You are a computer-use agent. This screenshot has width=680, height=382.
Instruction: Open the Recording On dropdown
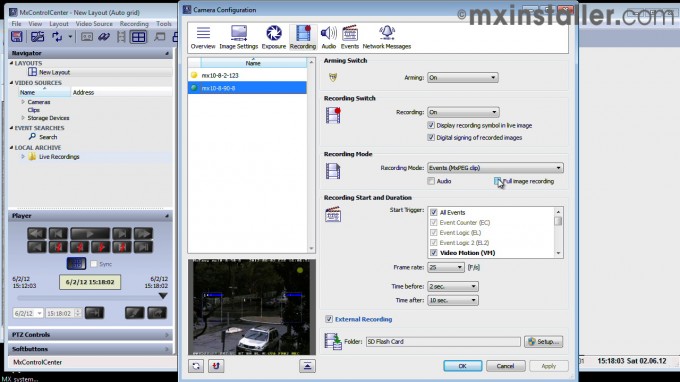tap(463, 112)
